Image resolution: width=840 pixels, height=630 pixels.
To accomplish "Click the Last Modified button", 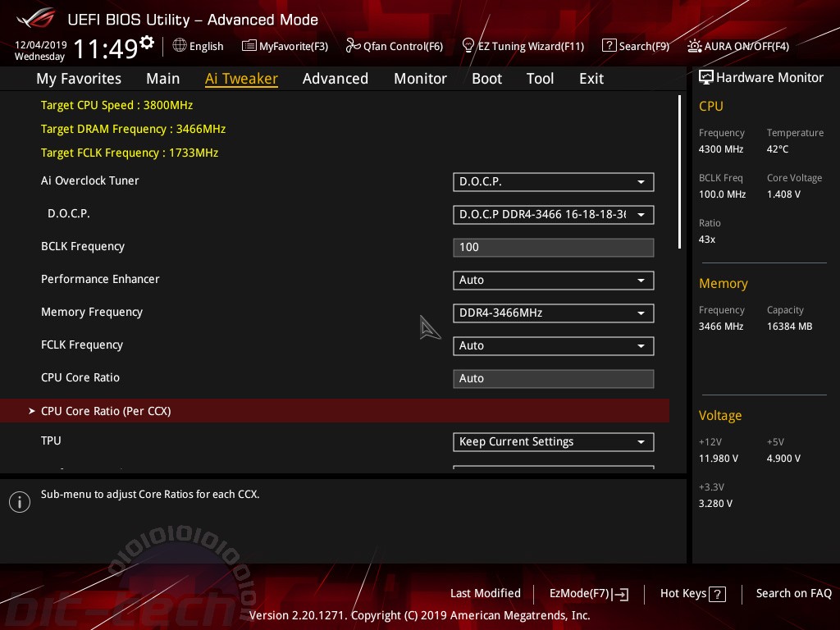I will click(x=486, y=593).
